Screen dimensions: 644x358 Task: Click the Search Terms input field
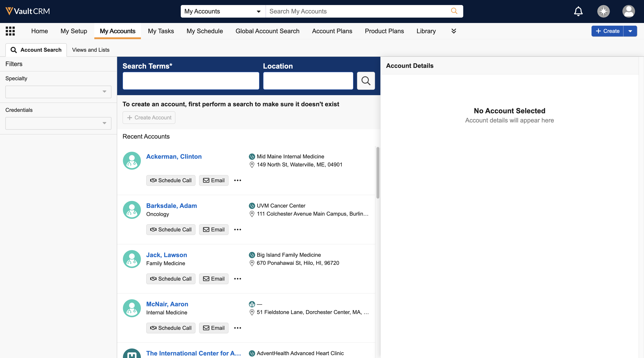point(191,81)
